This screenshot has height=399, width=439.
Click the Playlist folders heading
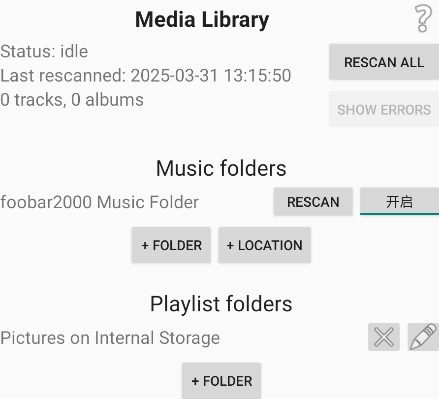221,304
